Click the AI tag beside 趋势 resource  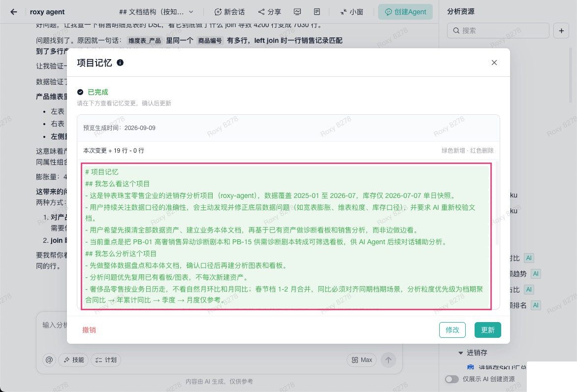pos(536,273)
